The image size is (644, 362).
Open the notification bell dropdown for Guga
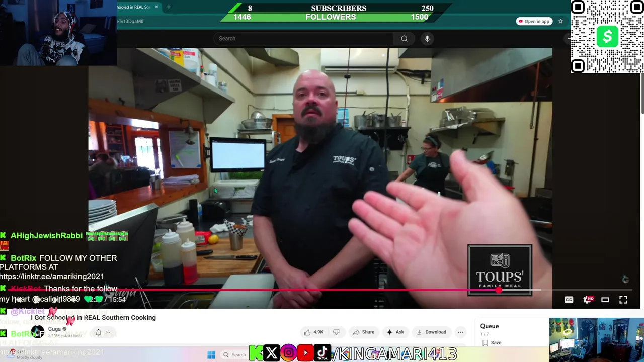(x=103, y=332)
